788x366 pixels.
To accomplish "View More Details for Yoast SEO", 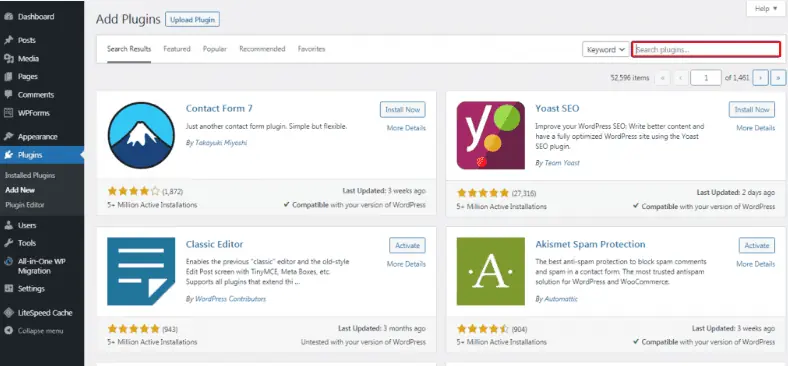I will pos(755,128).
